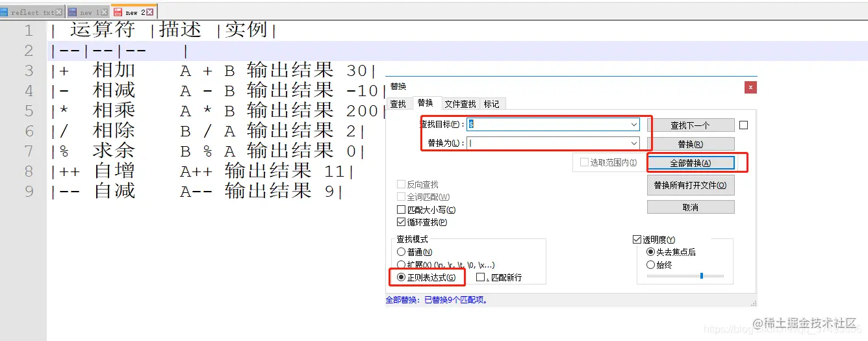Image resolution: width=868 pixels, height=341 pixels.
Task: Click the word 相除 on line 6
Action: click(114, 131)
